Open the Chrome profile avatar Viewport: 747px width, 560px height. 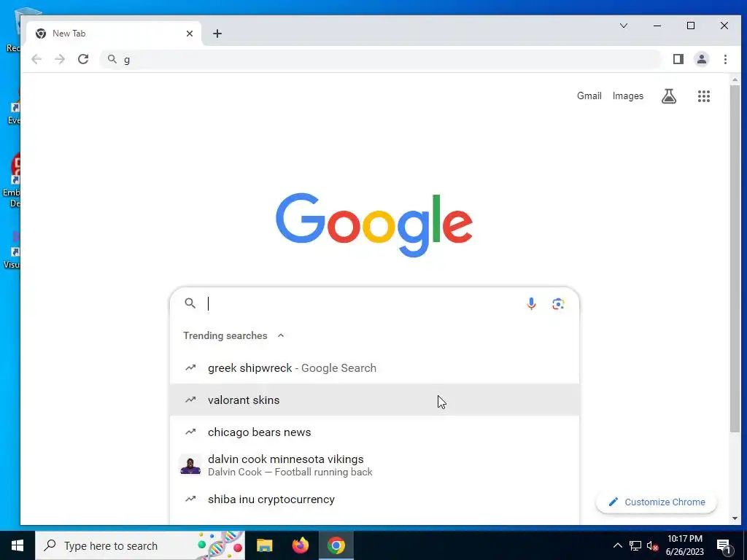(x=702, y=59)
